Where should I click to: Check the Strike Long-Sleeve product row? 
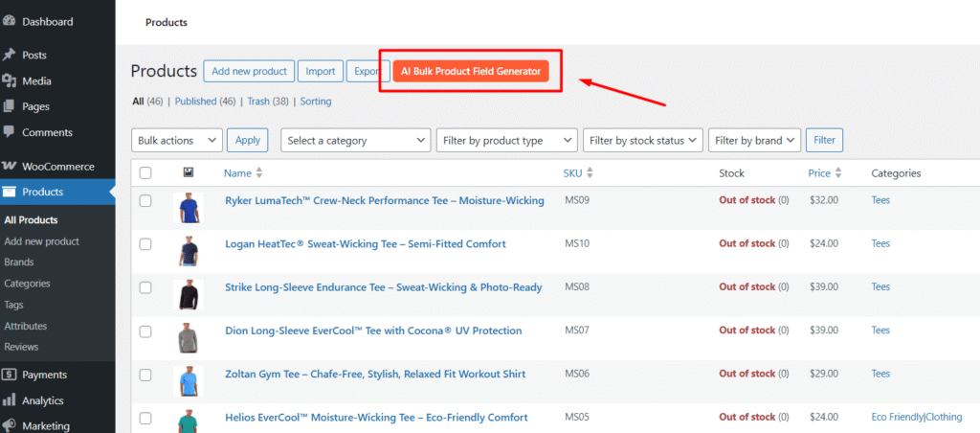[145, 287]
